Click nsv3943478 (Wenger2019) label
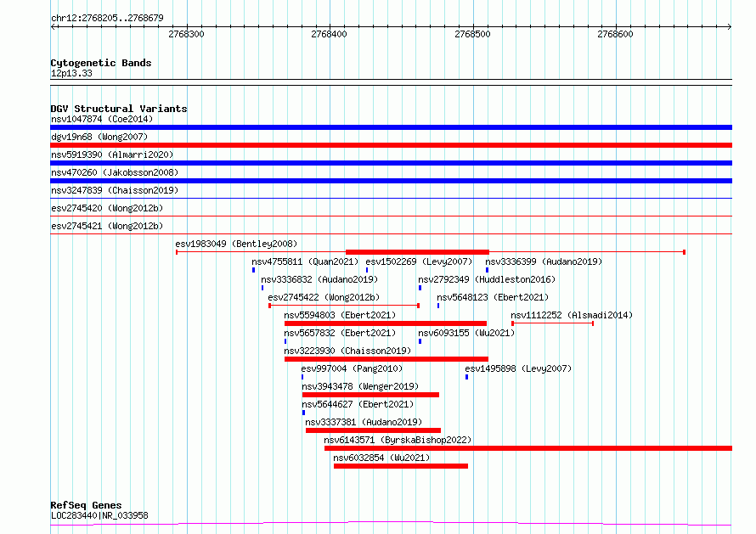 coord(360,386)
